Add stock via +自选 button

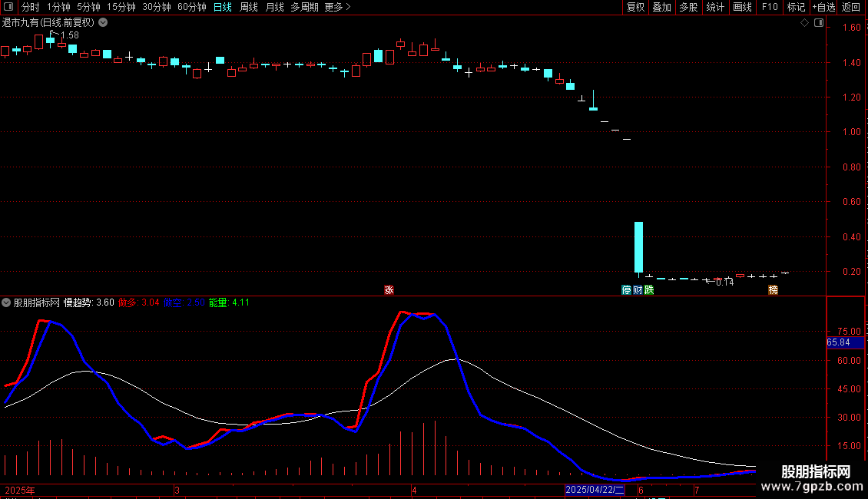823,7
